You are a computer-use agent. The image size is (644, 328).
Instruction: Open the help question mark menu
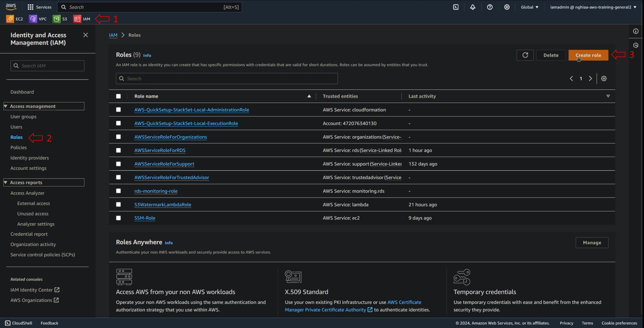(x=490, y=7)
